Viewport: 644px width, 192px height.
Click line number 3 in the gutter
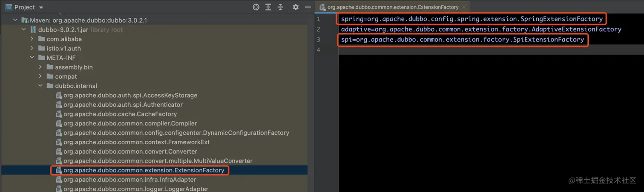point(318,40)
